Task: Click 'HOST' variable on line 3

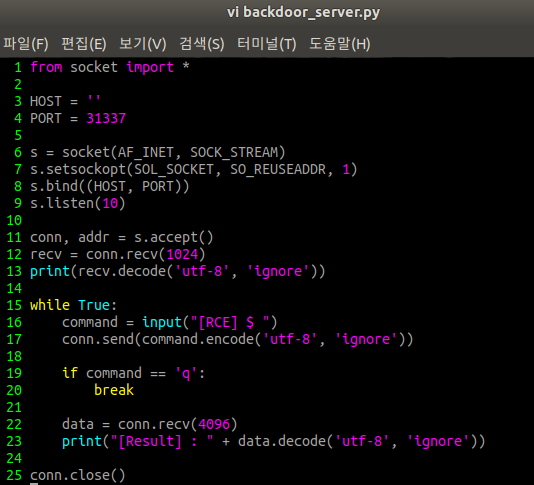Action: (x=46, y=101)
